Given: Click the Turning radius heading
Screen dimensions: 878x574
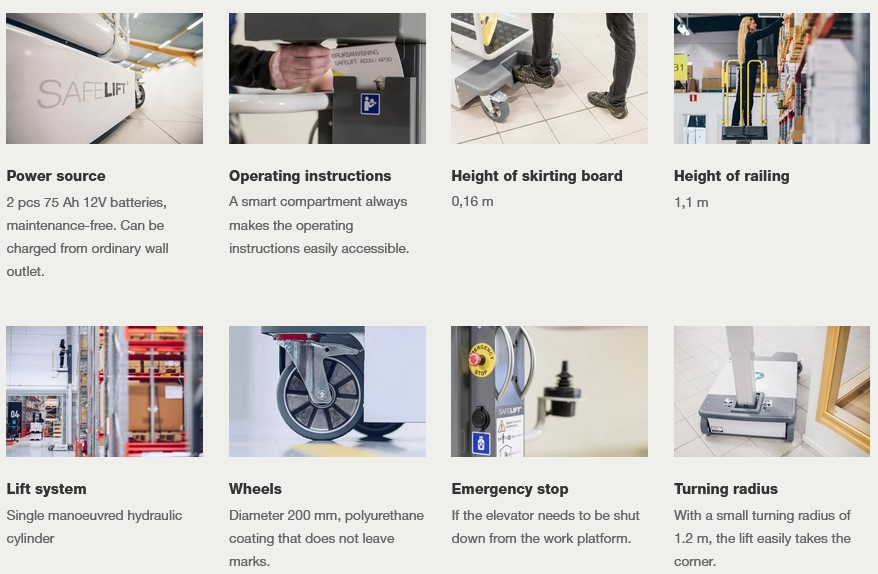Looking at the screenshot, I should click(726, 489).
